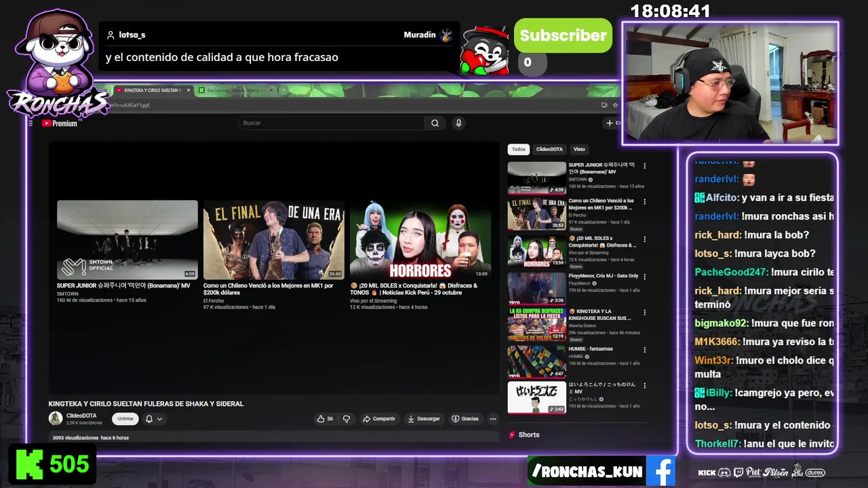This screenshot has height=488, width=868.
Task: Open the ClideoDOTA channel name link
Action: point(81,415)
